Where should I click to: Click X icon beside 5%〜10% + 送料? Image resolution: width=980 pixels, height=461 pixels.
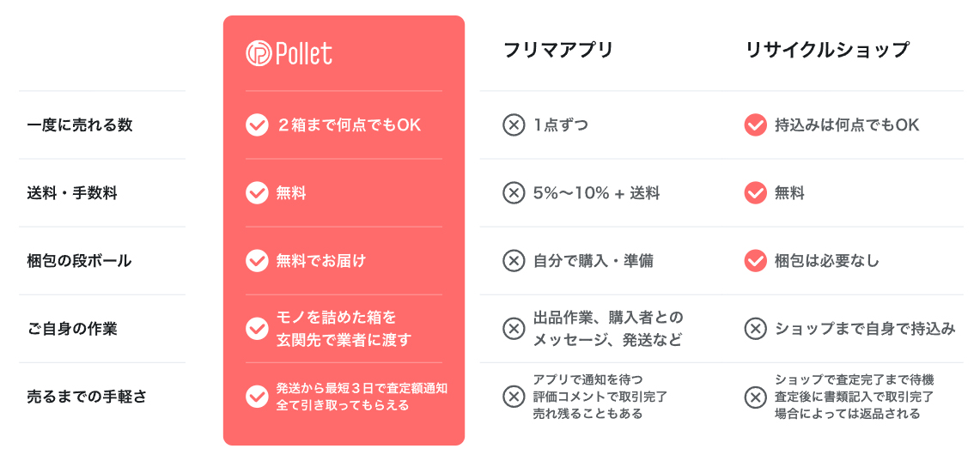click(x=514, y=193)
